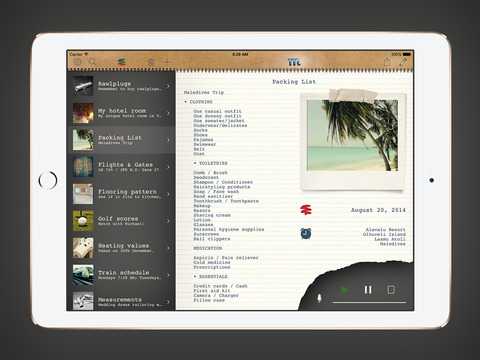The width and height of the screenshot is (480, 360).
Task: Open the Measurements note
Action: tap(121, 300)
